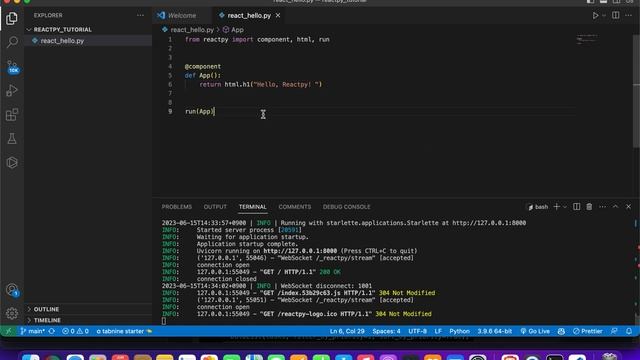Screen dimensions: 640x360
Task: Click http://127.0.0.1:8000 link in Uvicorn line
Action: (300, 251)
